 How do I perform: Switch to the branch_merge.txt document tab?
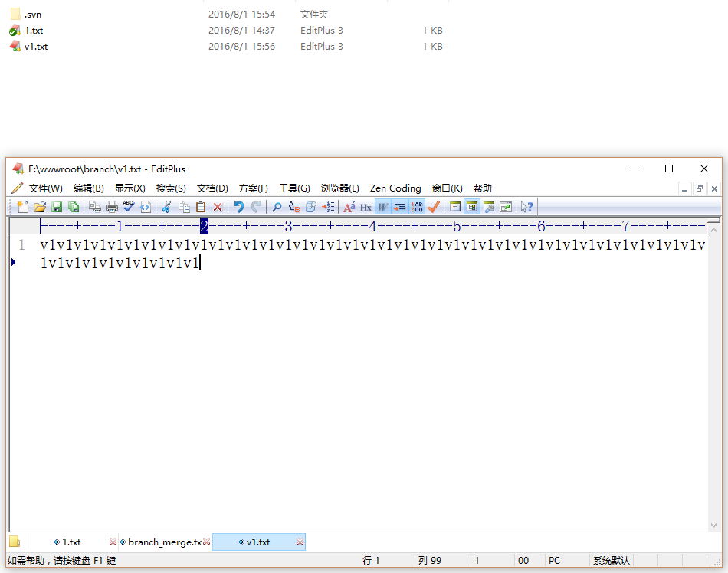click(164, 542)
